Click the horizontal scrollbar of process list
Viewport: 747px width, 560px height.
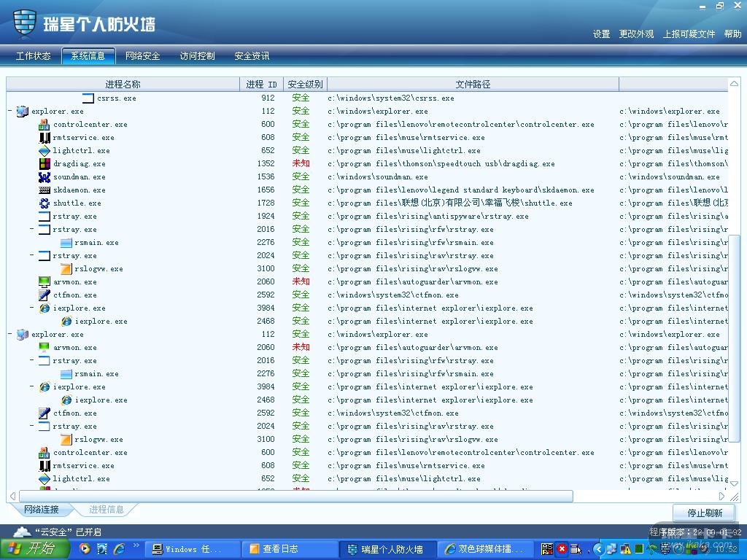pos(292,496)
